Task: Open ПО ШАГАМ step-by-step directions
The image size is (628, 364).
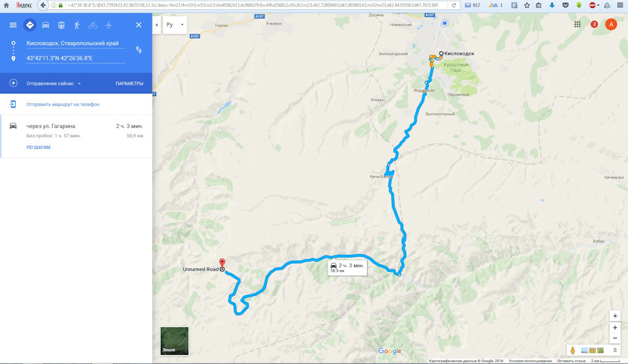Action: pyautogui.click(x=39, y=147)
